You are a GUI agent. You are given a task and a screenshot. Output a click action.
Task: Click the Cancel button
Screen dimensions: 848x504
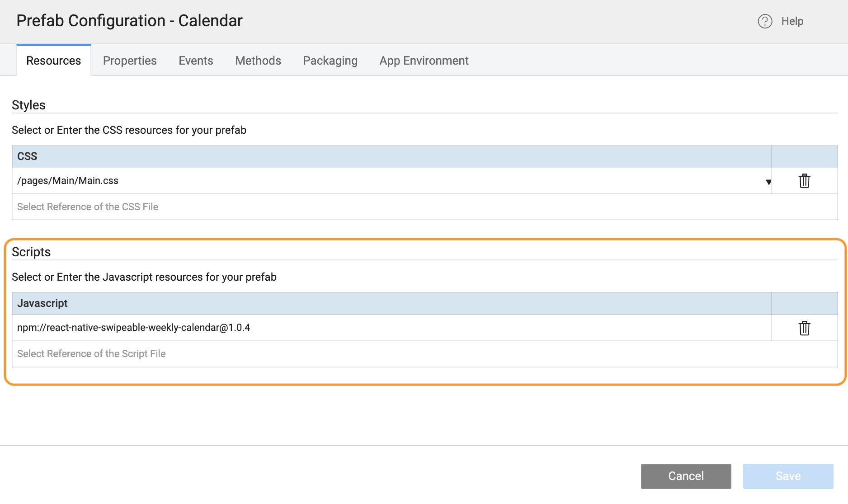pos(686,476)
